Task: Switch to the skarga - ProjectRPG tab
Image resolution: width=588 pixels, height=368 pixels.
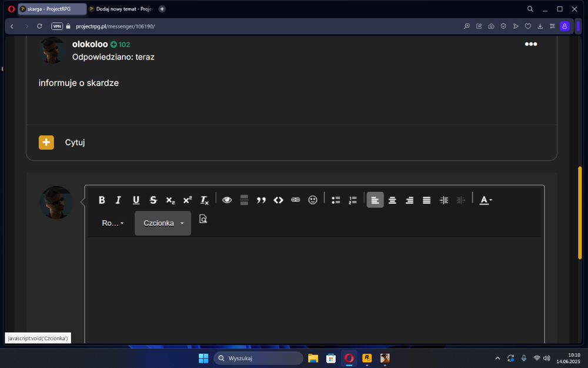Action: 52,9
